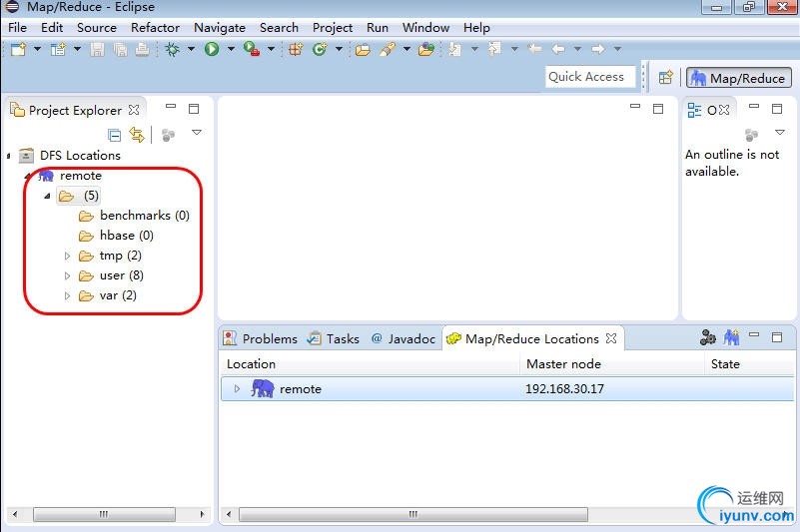Click the New Java Package icon
Viewport: 800px width, 532px height.
296,50
